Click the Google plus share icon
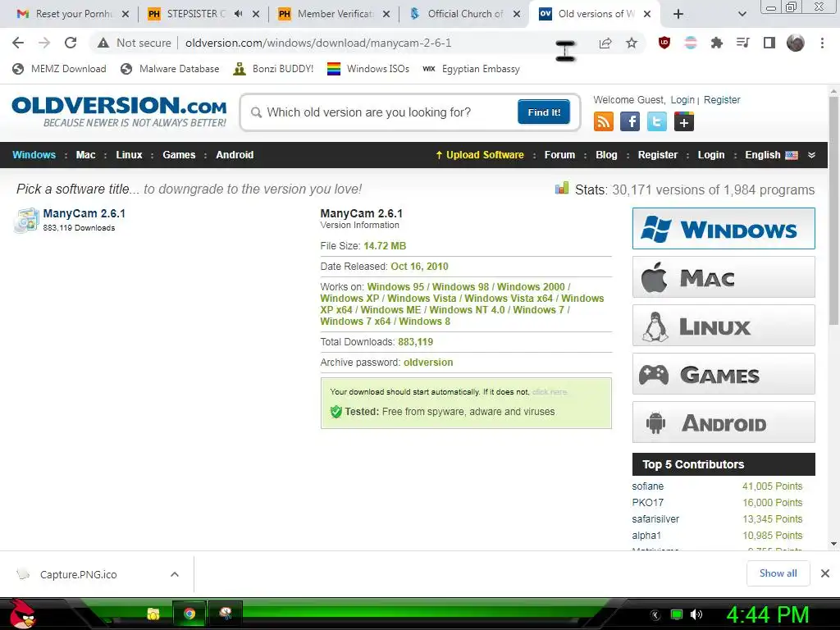The width and height of the screenshot is (840, 630). [x=683, y=121]
